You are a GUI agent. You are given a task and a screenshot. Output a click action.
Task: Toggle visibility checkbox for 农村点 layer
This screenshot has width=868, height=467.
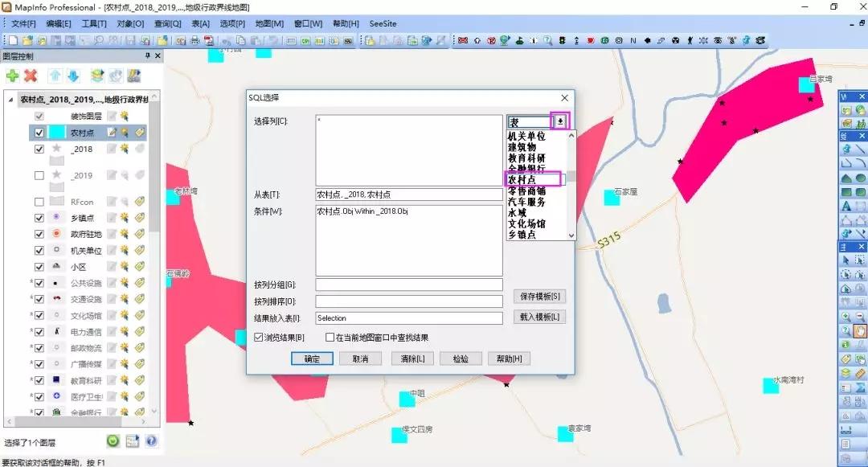click(x=39, y=133)
